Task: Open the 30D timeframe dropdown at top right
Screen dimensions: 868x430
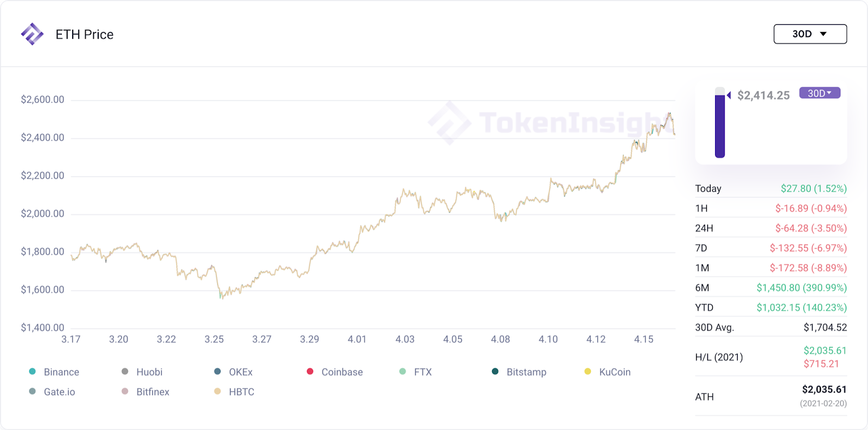Action: (810, 34)
